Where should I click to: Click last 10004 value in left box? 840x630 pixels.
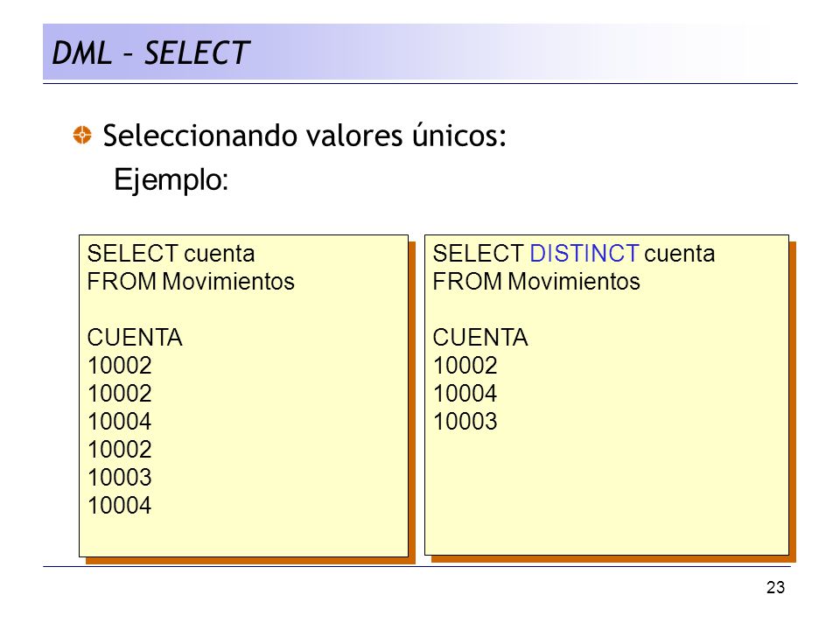(120, 505)
